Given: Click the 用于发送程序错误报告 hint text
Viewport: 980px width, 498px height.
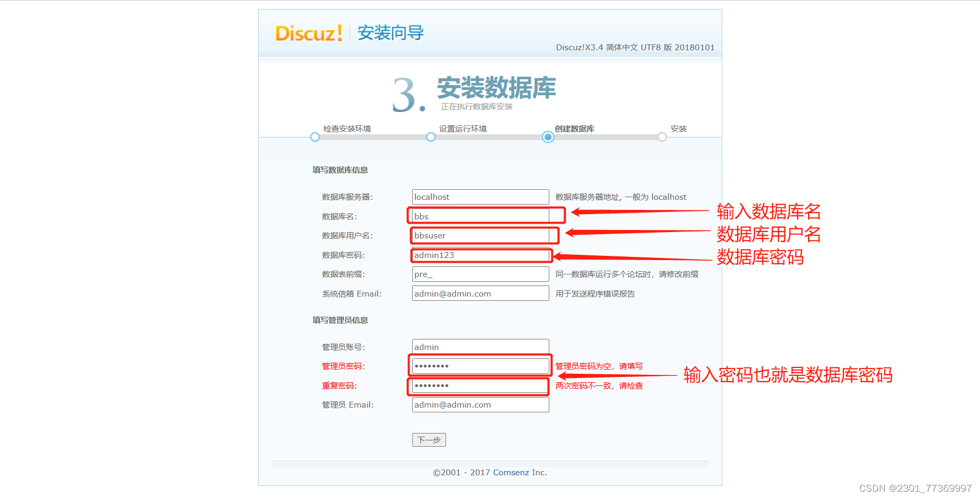Looking at the screenshot, I should (x=595, y=293).
